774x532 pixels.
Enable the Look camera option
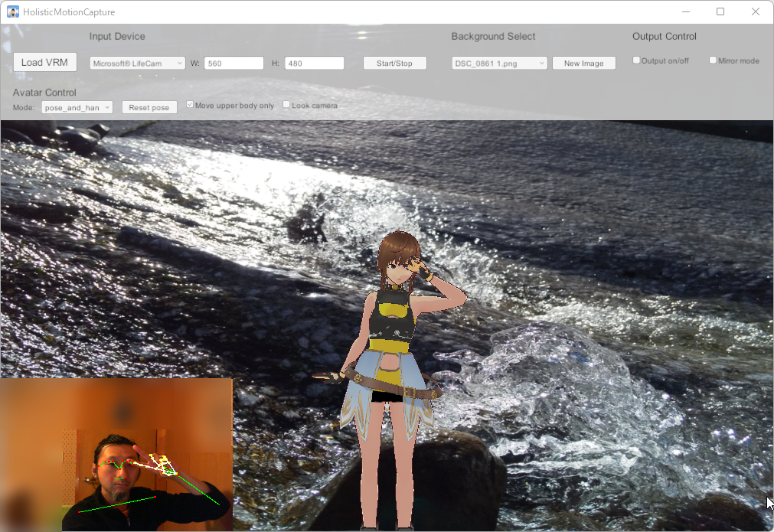click(286, 104)
